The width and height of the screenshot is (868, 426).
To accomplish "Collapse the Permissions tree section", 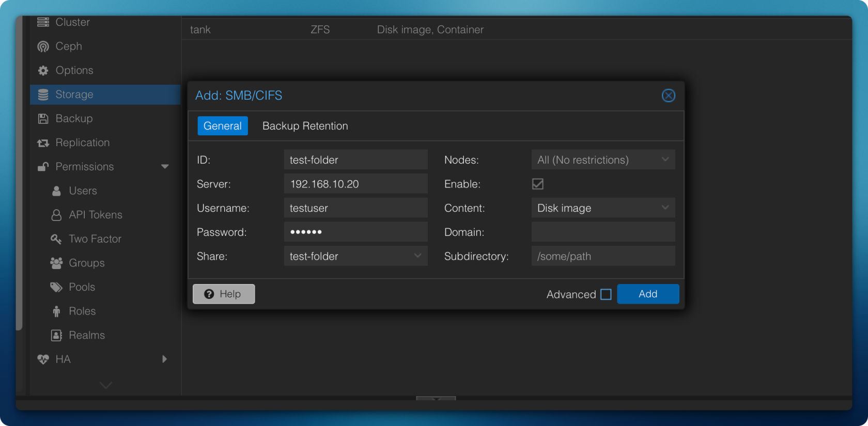I will pyautogui.click(x=165, y=167).
